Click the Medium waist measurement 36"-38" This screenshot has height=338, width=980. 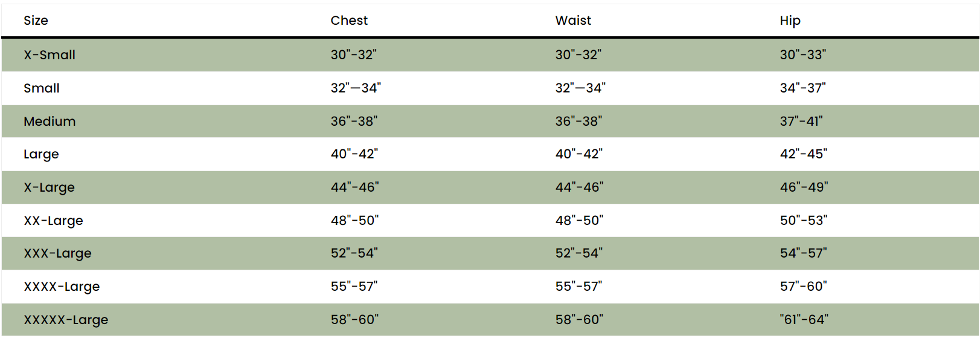pyautogui.click(x=578, y=122)
